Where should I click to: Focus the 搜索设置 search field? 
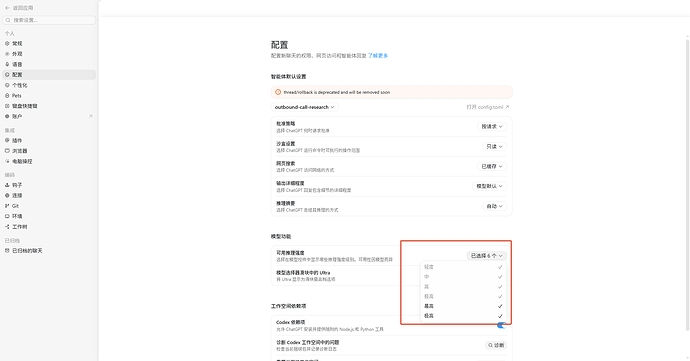tap(49, 20)
